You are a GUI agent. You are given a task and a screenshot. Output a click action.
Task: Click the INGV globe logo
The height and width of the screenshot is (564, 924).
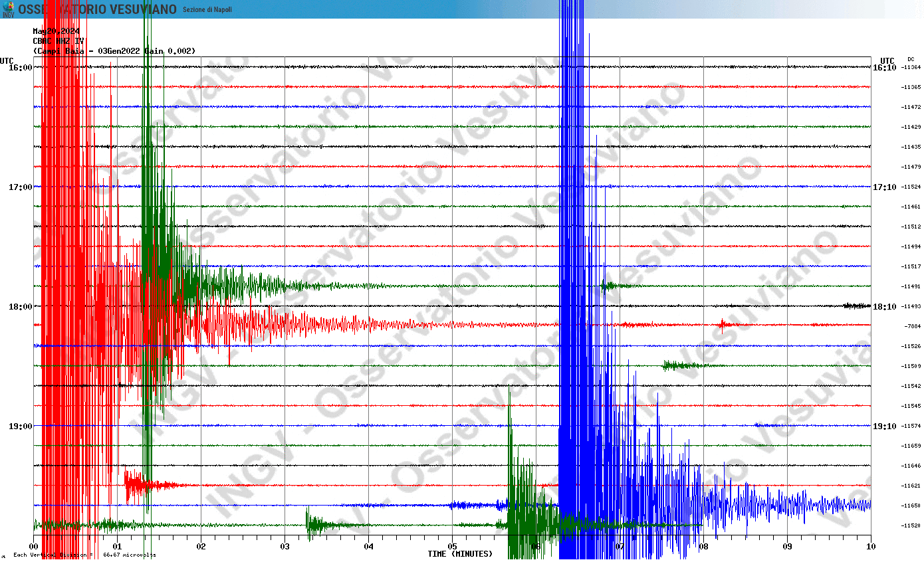tap(8, 9)
